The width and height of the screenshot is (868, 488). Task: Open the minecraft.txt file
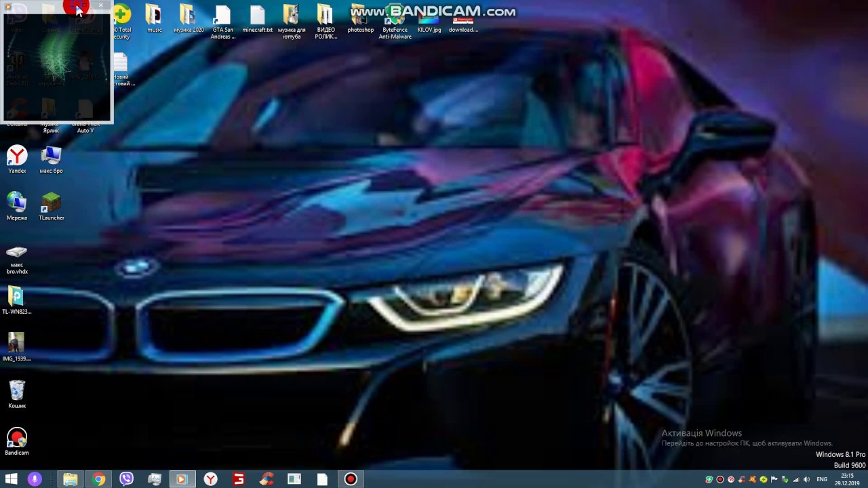tap(258, 19)
